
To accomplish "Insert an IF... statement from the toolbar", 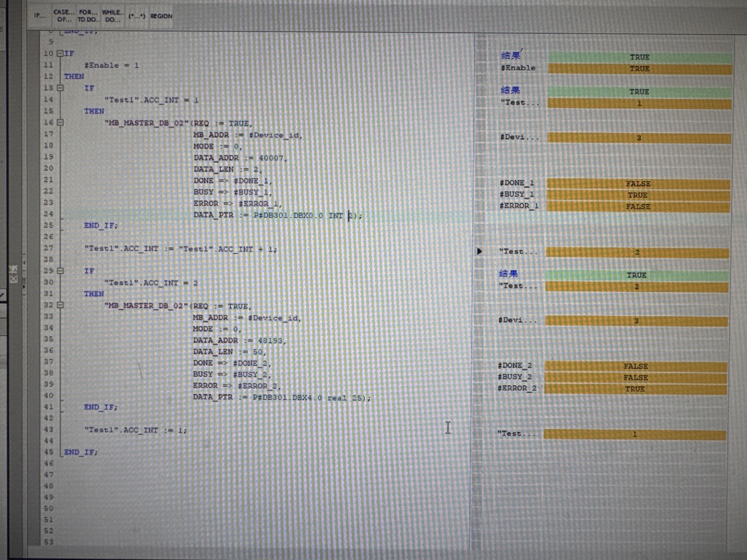I will pos(39,16).
